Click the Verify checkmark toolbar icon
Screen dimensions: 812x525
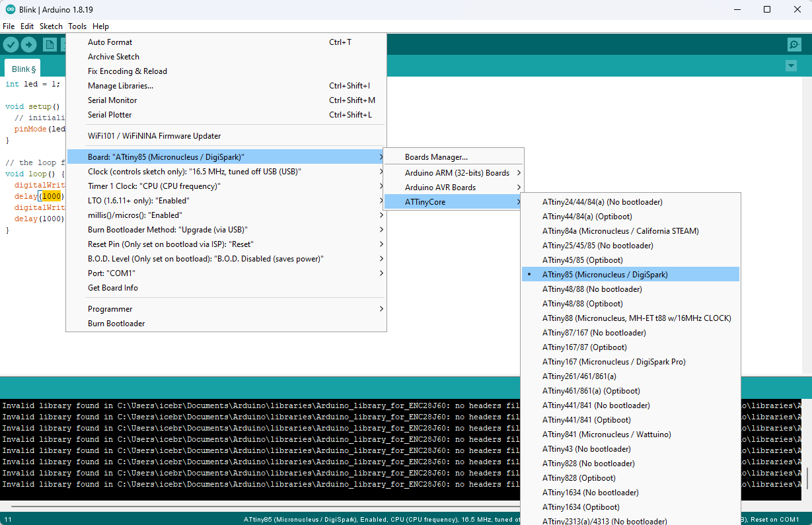point(11,44)
